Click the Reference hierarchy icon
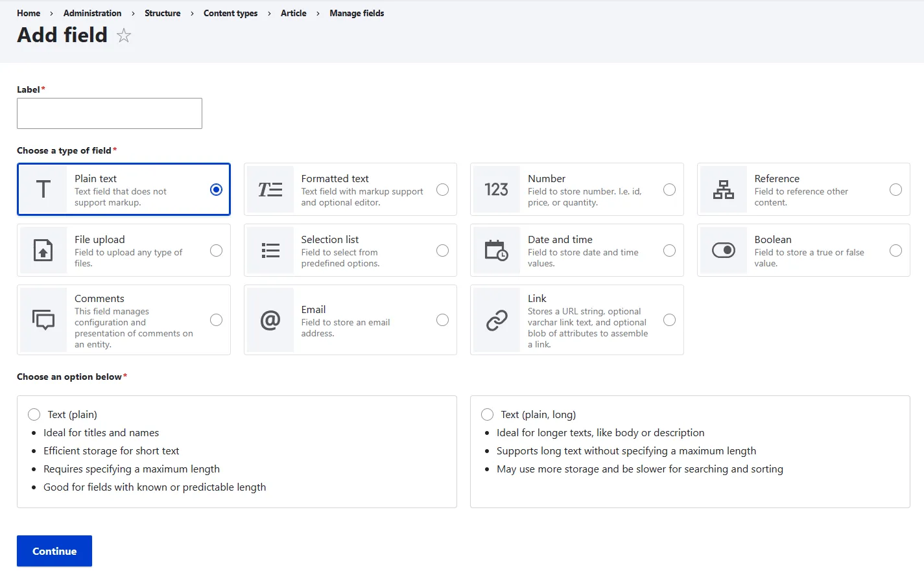The image size is (924, 571). pos(724,189)
